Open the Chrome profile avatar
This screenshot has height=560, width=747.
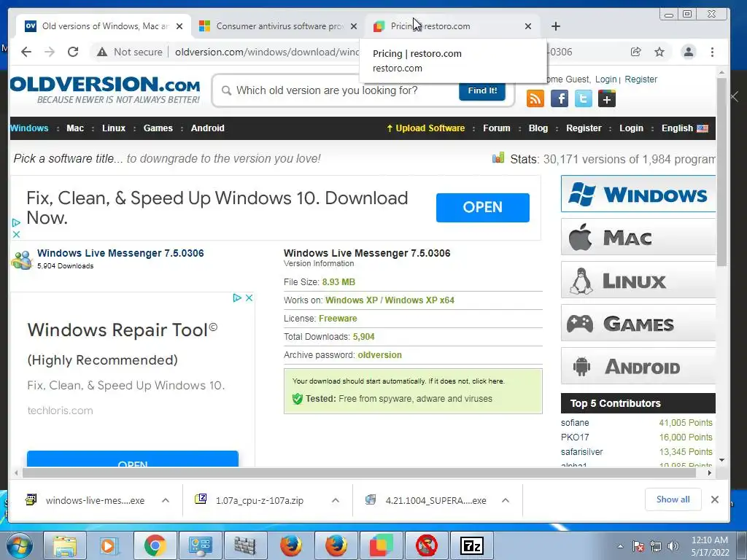tap(689, 52)
